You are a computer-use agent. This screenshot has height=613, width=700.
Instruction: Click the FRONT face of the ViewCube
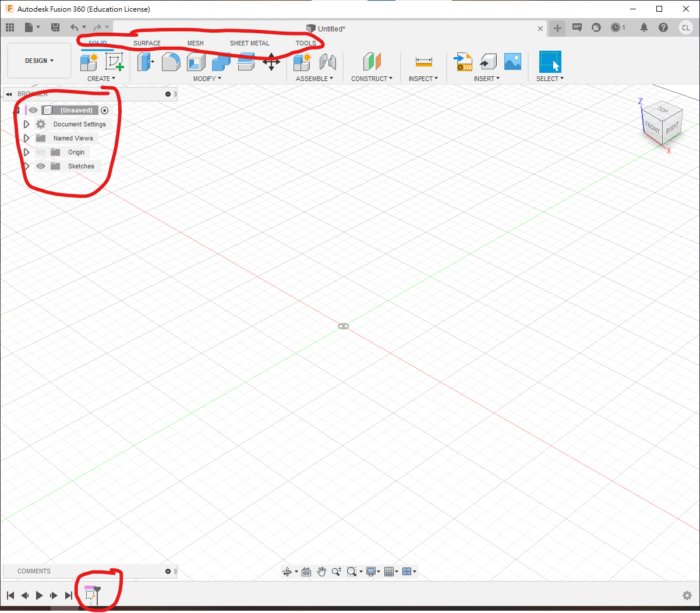652,127
